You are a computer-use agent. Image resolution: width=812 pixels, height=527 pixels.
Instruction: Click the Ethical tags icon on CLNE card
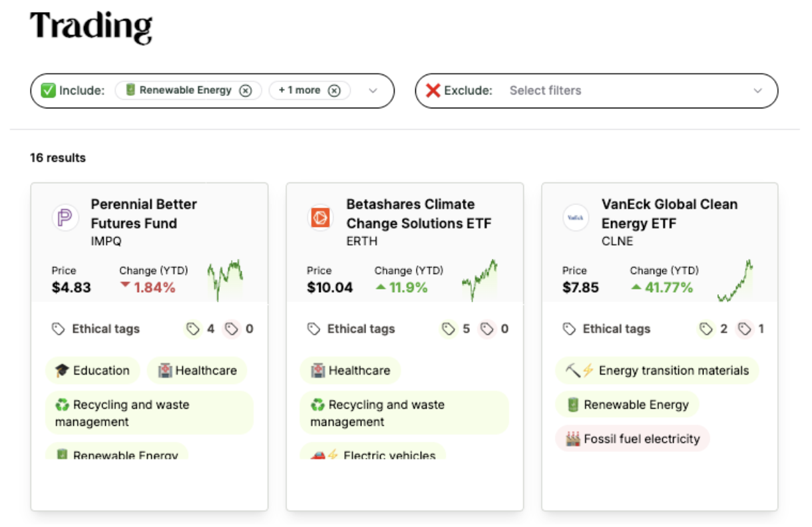[569, 329]
